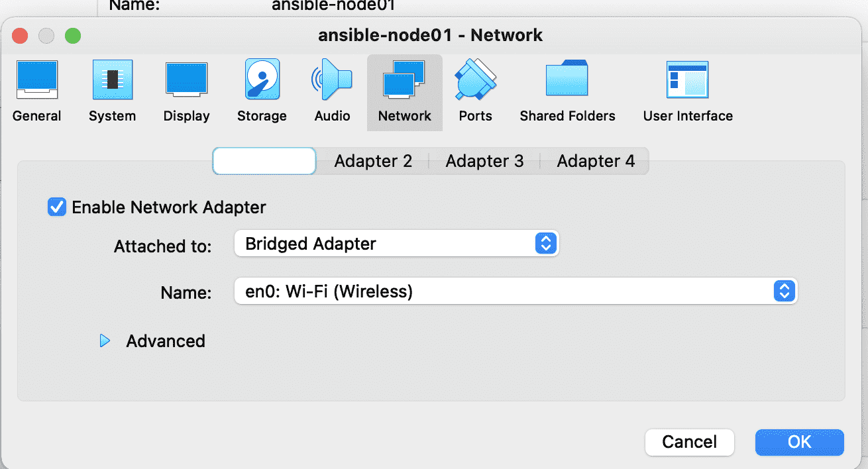Click the Network settings icon

(404, 80)
